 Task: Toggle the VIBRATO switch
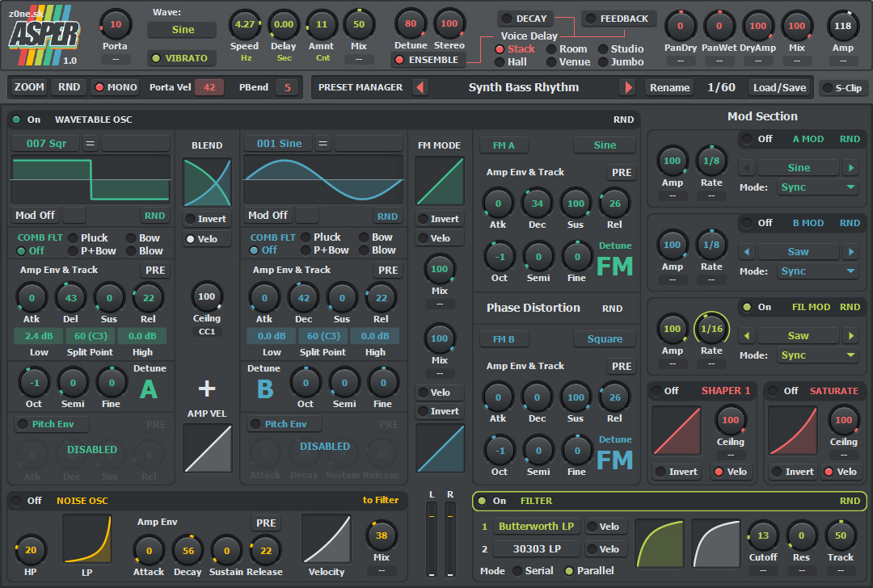point(181,58)
